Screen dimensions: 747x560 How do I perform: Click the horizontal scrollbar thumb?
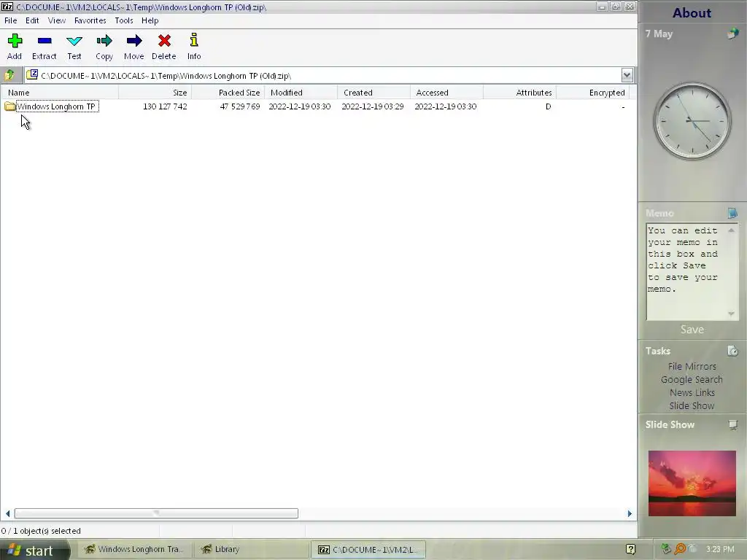point(156,513)
